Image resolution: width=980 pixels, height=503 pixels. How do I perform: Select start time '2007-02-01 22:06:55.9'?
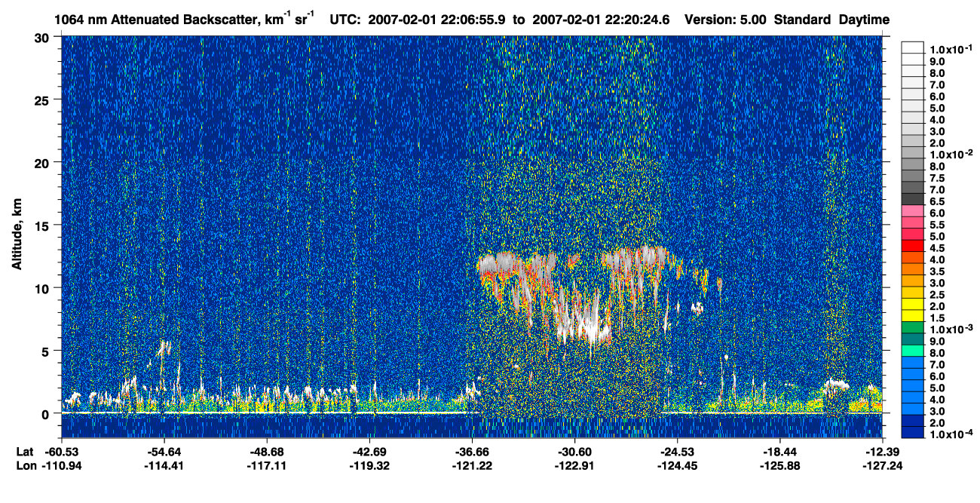tap(437, 20)
